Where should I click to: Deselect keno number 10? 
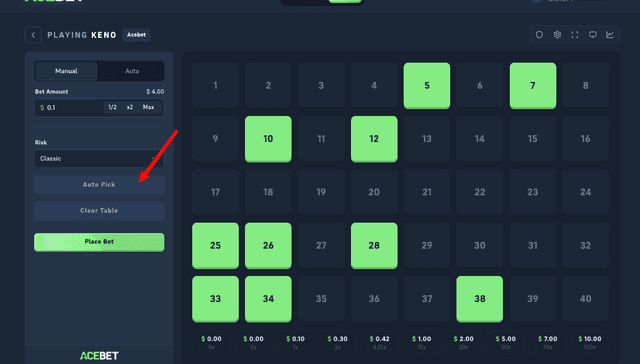[x=268, y=139]
